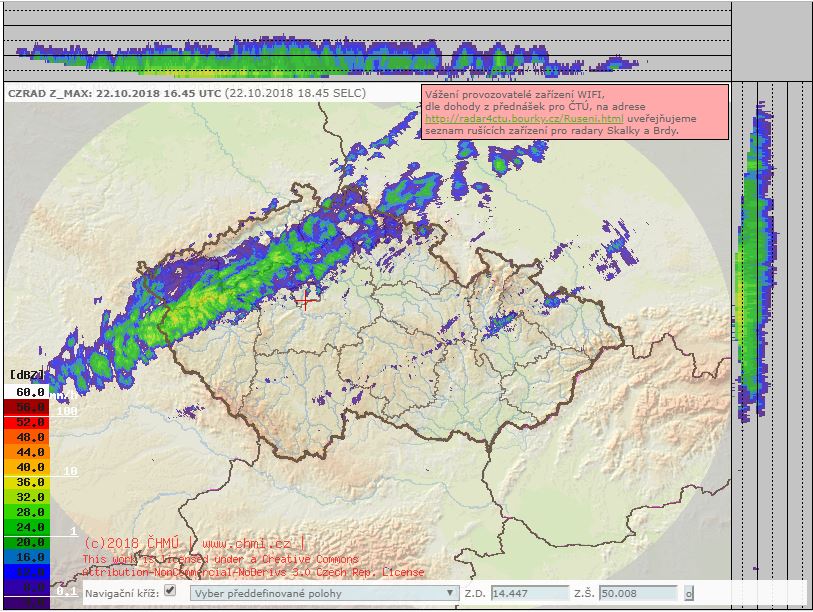Click the 48.0 dBZ orange-red swatch

tap(26, 437)
